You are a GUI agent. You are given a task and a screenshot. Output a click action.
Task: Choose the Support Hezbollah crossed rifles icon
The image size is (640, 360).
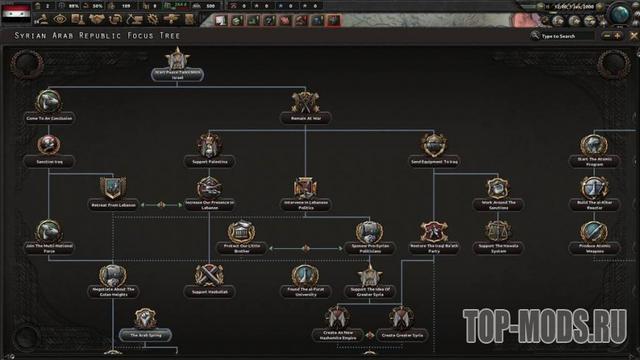tap(209, 275)
